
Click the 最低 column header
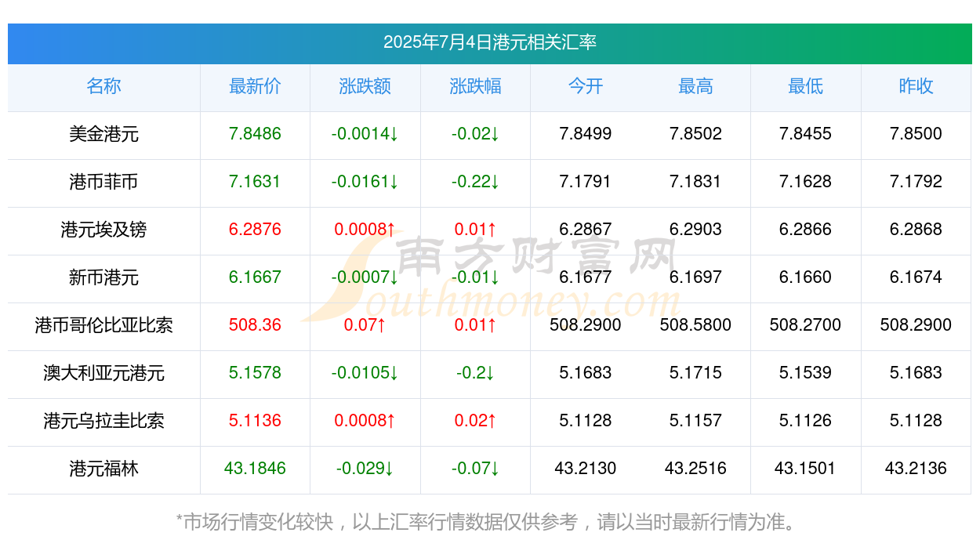pos(805,86)
